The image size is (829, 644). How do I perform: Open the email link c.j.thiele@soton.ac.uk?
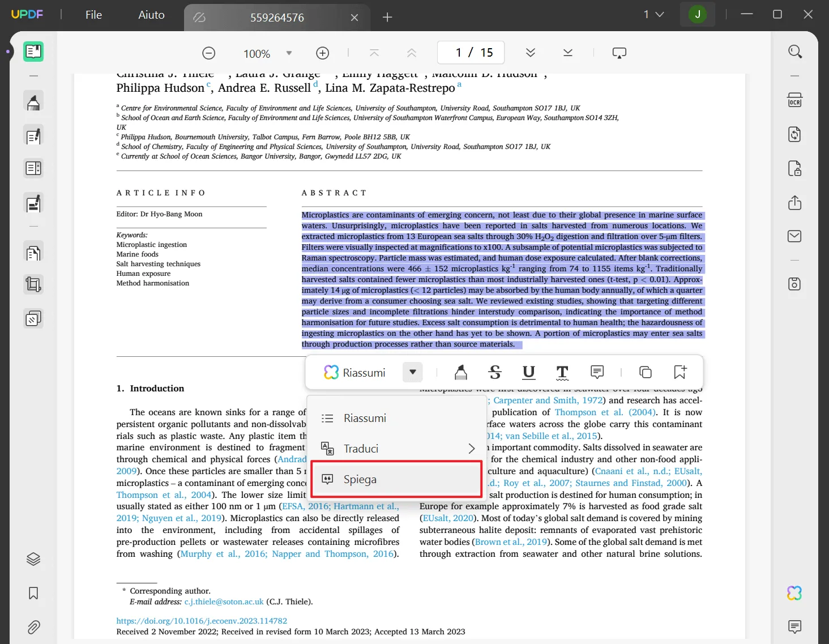click(224, 602)
